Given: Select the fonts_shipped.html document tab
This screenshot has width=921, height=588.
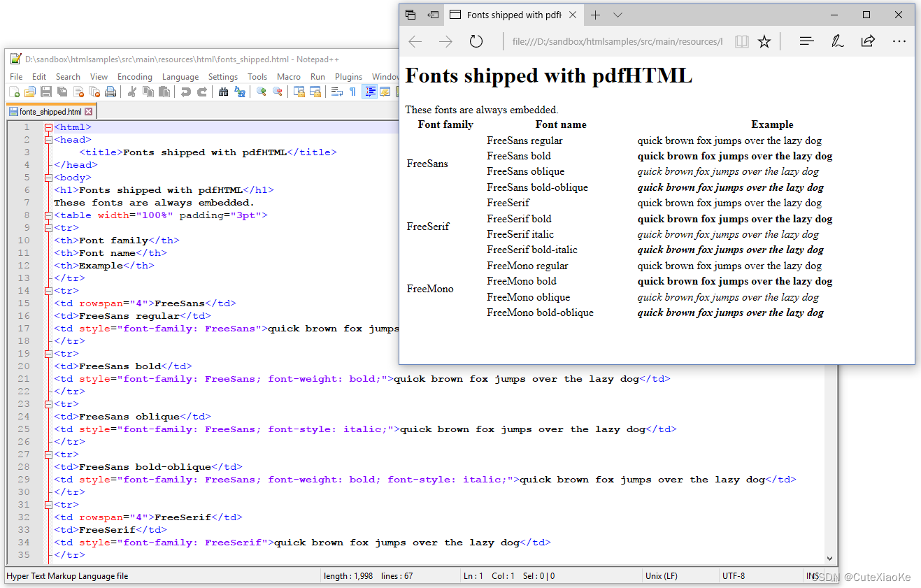Looking at the screenshot, I should (50, 111).
